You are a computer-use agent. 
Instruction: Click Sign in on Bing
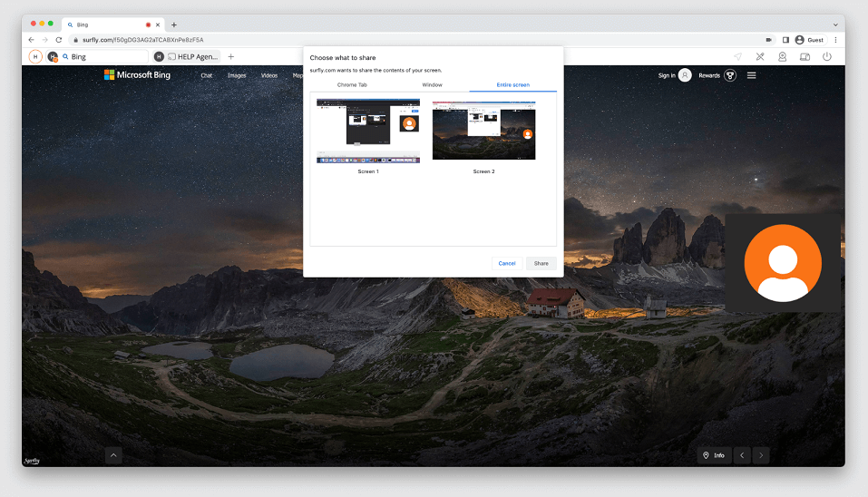(667, 75)
